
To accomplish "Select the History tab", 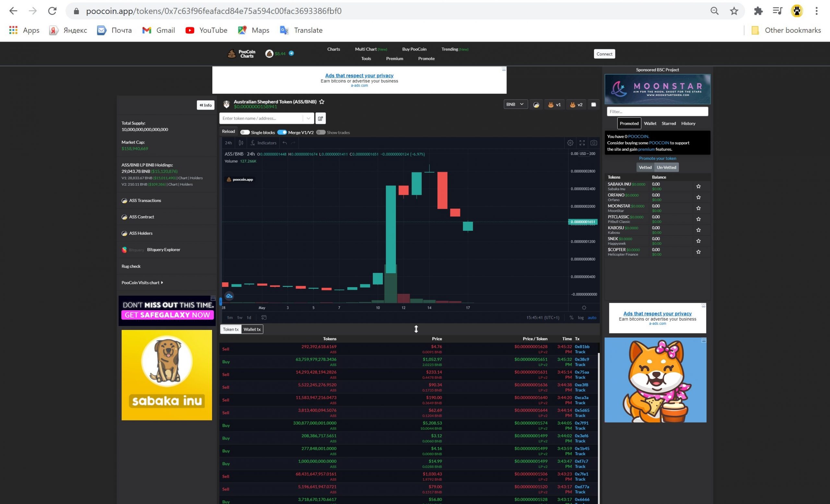I will click(x=688, y=123).
